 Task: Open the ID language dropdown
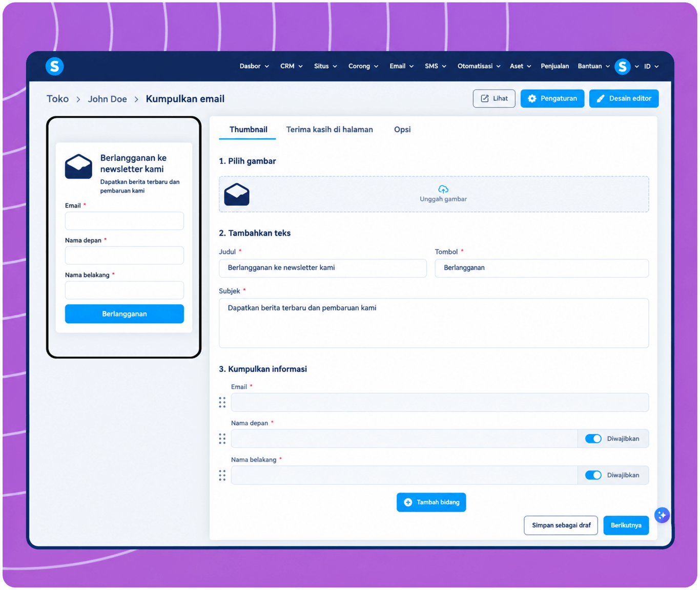coord(651,66)
